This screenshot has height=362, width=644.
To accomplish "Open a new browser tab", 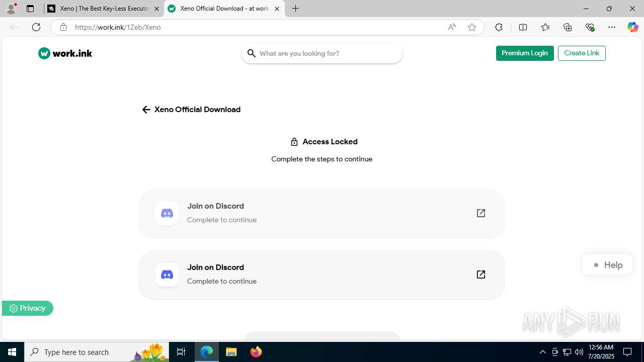I will click(x=296, y=9).
